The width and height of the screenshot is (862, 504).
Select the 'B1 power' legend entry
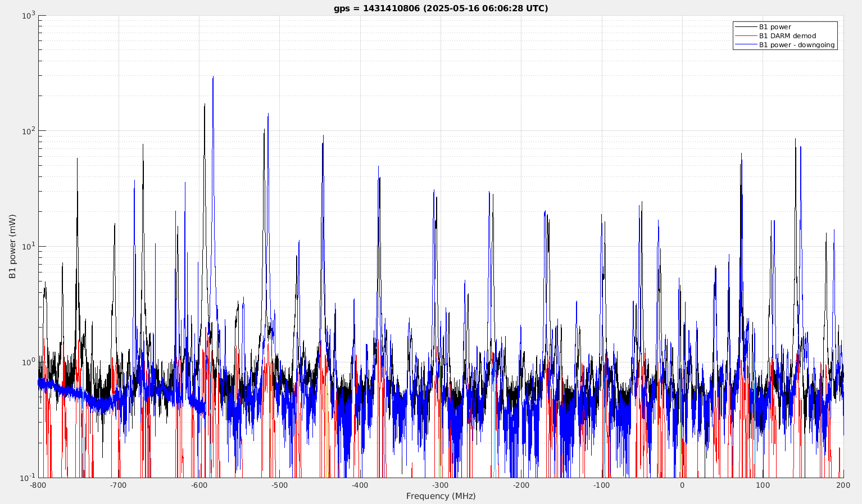pyautogui.click(x=775, y=27)
